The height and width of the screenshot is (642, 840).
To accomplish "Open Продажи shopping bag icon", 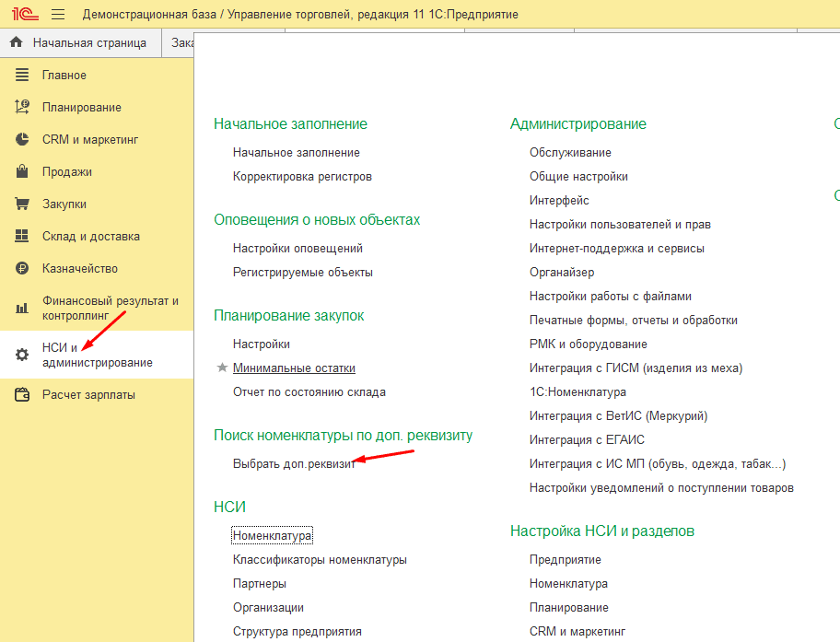I will 22,171.
